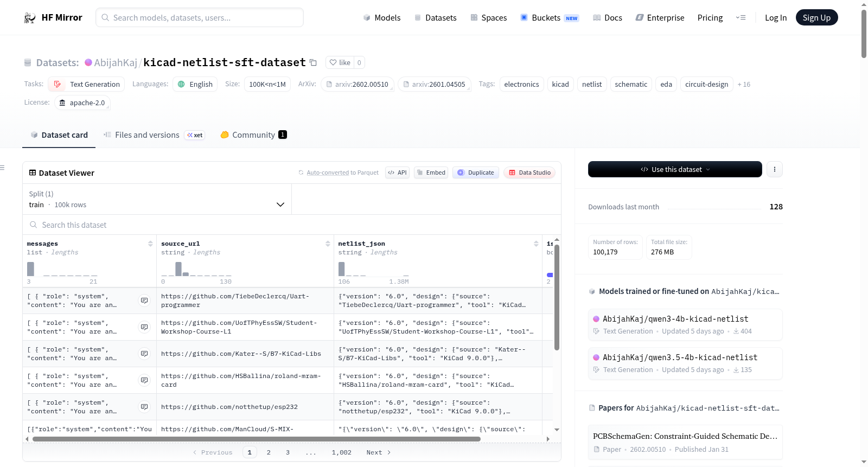This screenshot has height=467, width=868.
Task: Click the Search this dataset field
Action: pyautogui.click(x=292, y=225)
